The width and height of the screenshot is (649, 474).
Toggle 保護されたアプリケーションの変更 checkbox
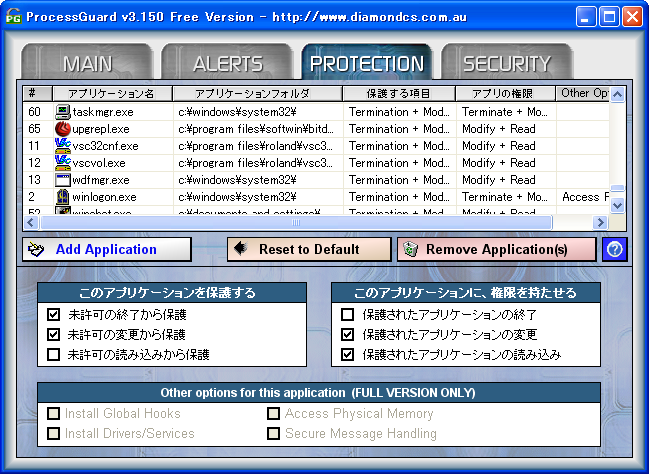[347, 334]
